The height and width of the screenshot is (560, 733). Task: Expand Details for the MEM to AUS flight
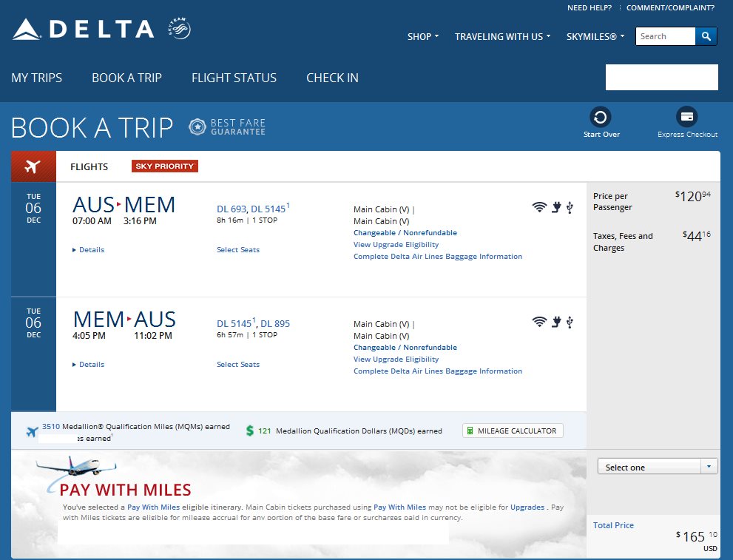click(89, 365)
